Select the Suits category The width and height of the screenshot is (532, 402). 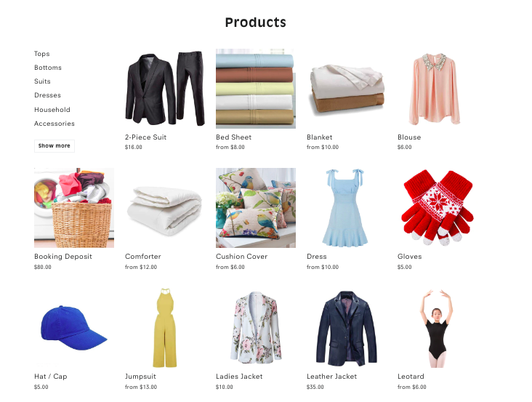coord(42,81)
